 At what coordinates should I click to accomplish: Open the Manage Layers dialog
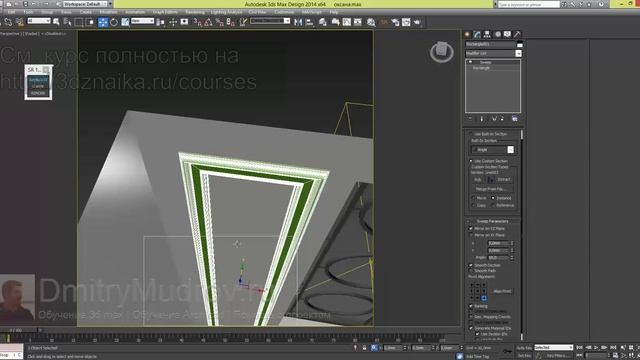click(323, 22)
